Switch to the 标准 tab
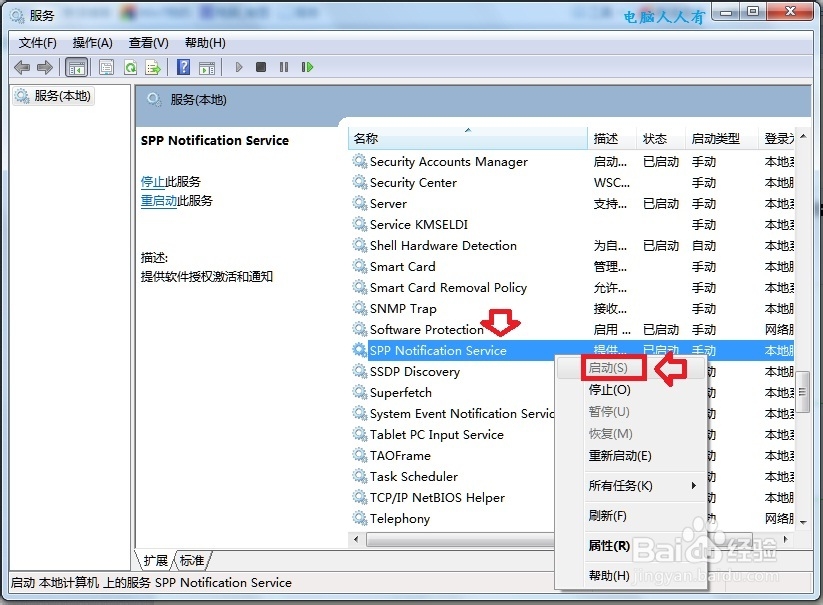 [191, 560]
